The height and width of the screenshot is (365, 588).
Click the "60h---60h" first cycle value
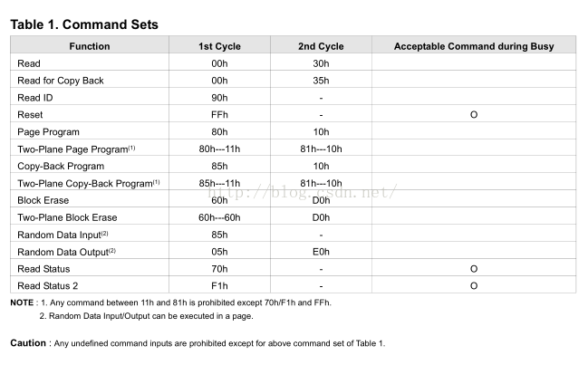219,217
